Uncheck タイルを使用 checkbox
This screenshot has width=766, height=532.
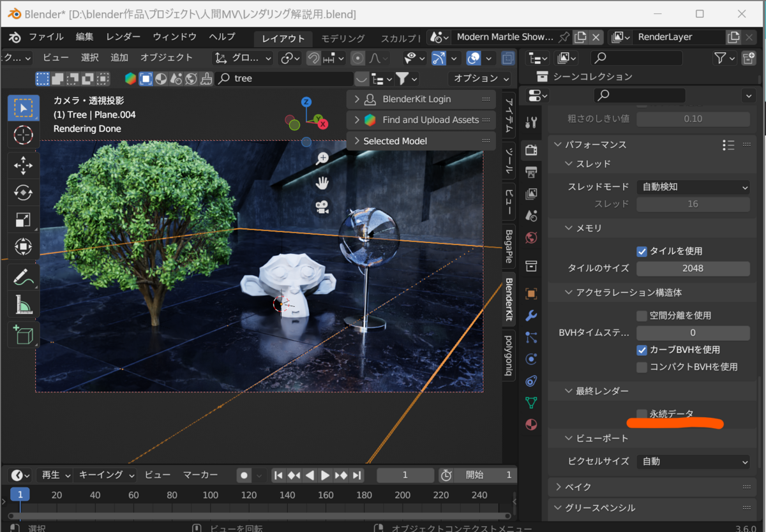point(642,251)
